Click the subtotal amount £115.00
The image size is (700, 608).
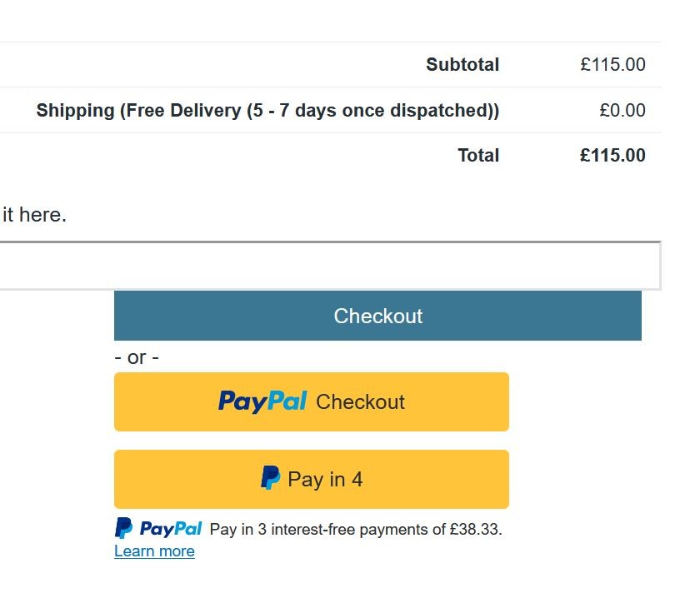point(612,65)
